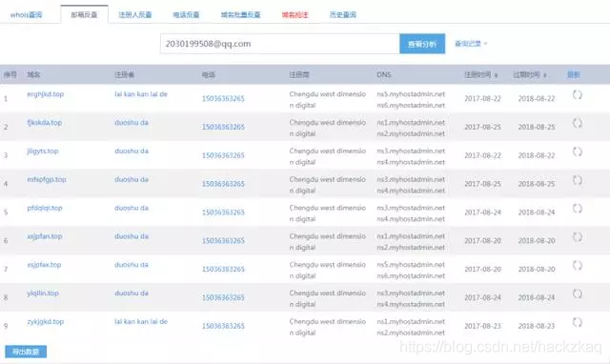The height and width of the screenshot is (364, 610).
Task: Click phone number 15036363265 in jligyts.top row
Action: 223,155
